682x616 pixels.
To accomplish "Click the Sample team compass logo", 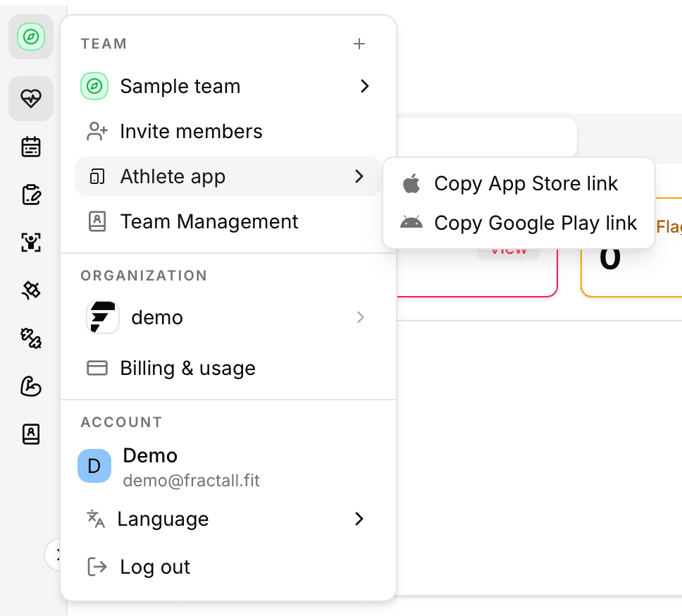I will click(x=94, y=86).
